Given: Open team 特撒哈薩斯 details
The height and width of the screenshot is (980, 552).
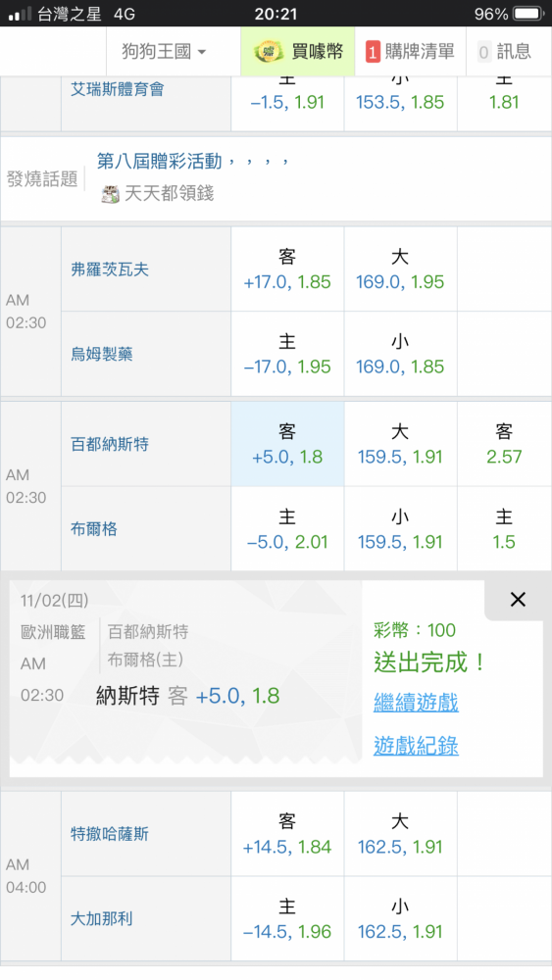Looking at the screenshot, I should pyautogui.click(x=110, y=834).
